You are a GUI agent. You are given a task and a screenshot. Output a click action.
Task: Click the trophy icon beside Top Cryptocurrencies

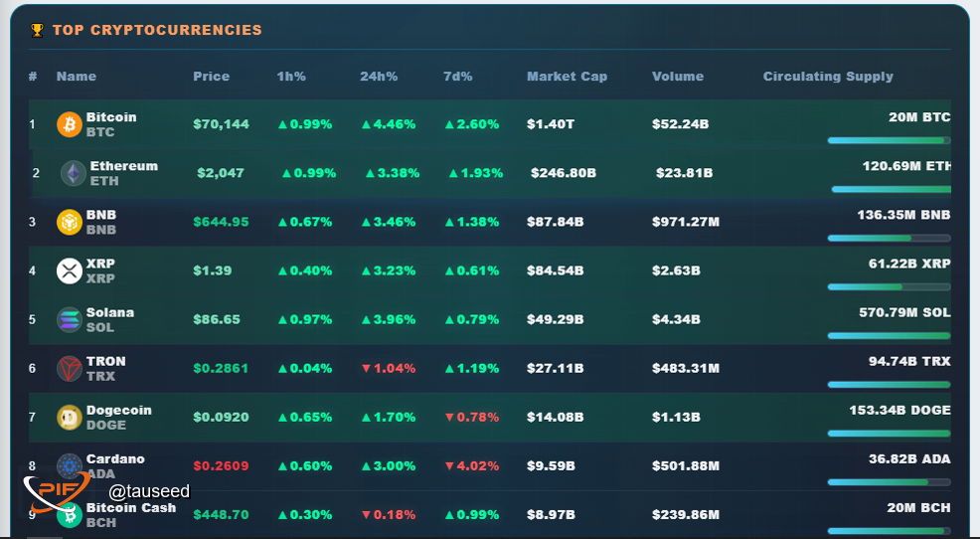pos(37,30)
